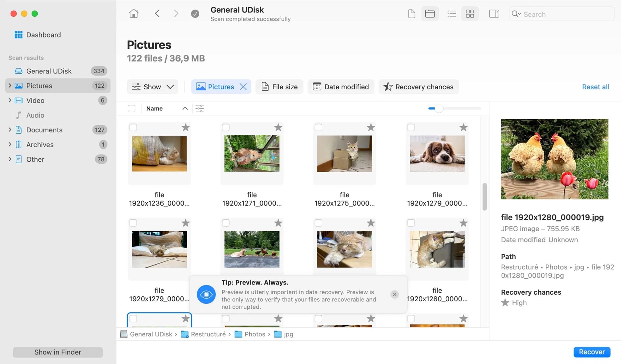This screenshot has height=364, width=621.
Task: Open the Date modified filter
Action: (341, 87)
